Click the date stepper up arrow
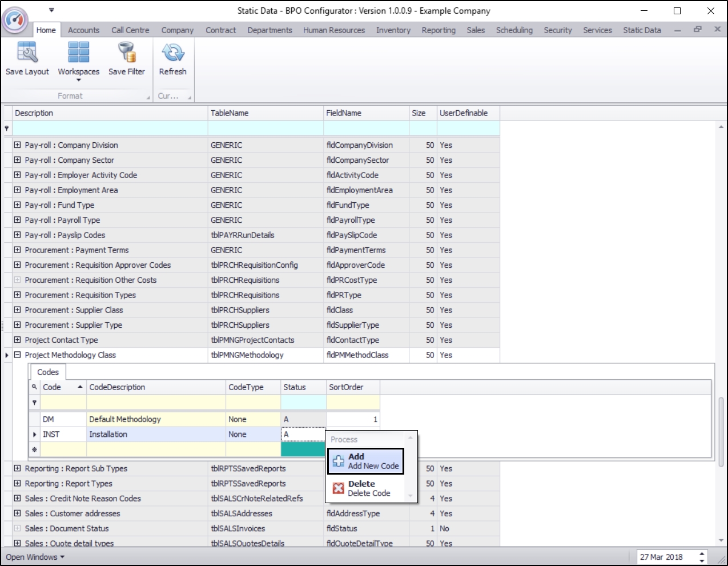Screen dimensions: 728x566 [x=702, y=553]
